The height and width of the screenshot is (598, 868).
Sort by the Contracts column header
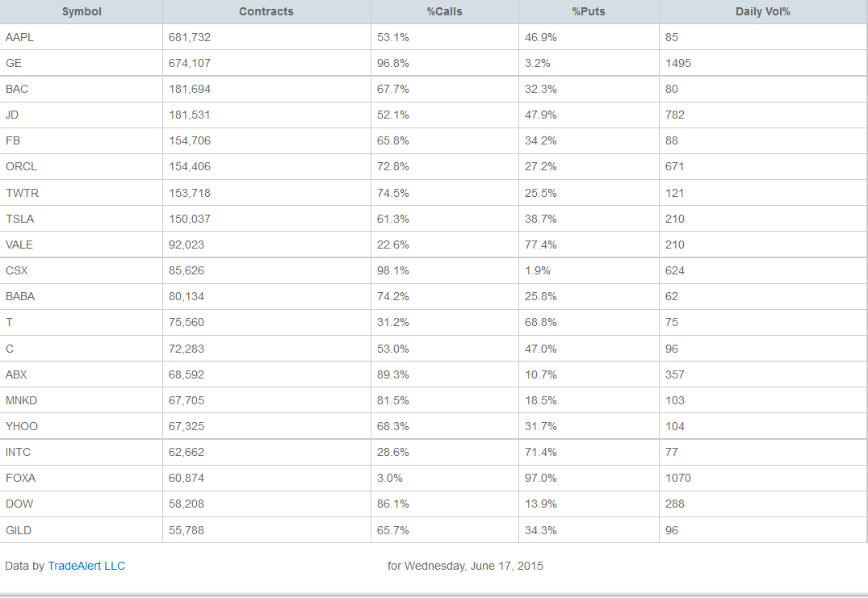pos(266,11)
